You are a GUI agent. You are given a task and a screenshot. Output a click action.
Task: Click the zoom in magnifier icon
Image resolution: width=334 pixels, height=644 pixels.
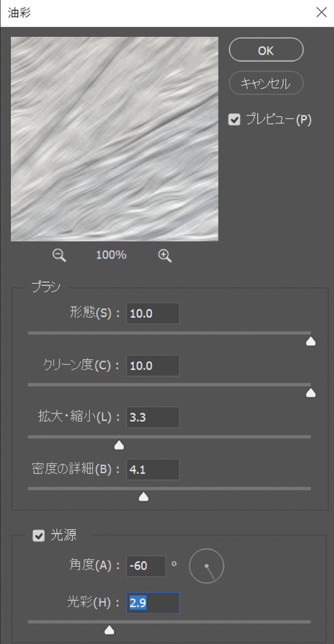pyautogui.click(x=164, y=255)
